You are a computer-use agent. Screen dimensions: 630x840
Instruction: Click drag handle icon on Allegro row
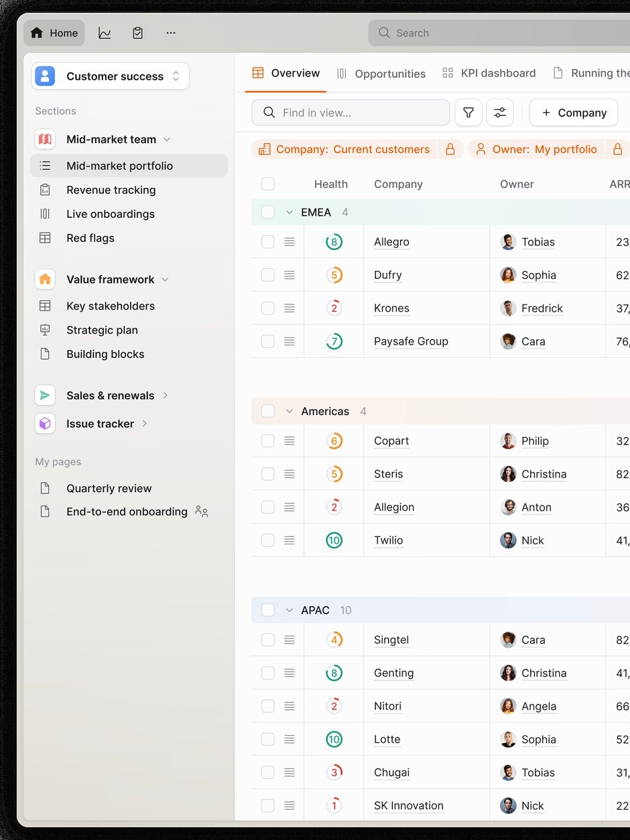pos(290,242)
